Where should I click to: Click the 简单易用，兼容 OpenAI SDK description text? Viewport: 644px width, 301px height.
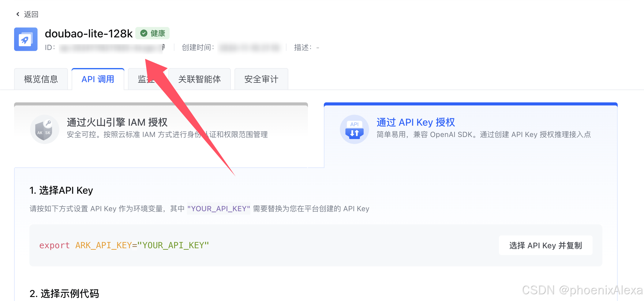pyautogui.click(x=484, y=135)
